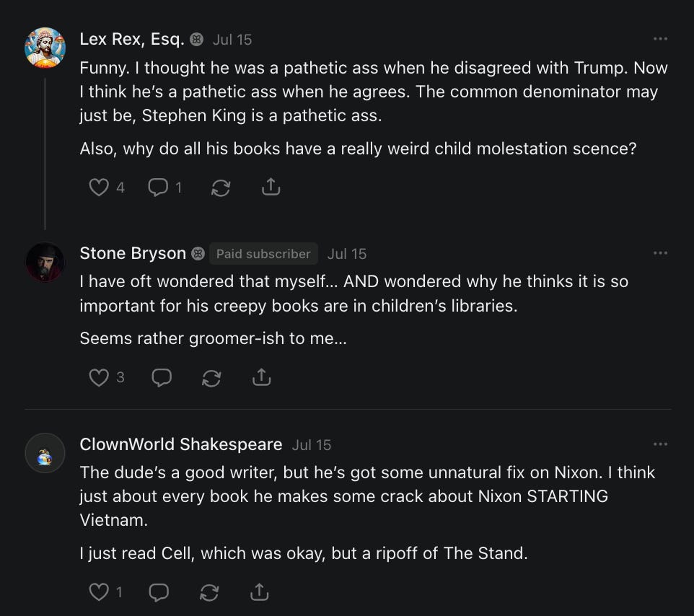Restack Lex Rex's comment
Screen dimensions: 694x616
click(220, 188)
